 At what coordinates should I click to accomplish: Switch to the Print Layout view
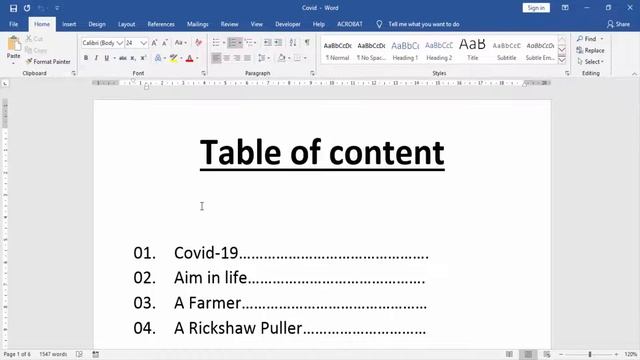(x=528, y=354)
